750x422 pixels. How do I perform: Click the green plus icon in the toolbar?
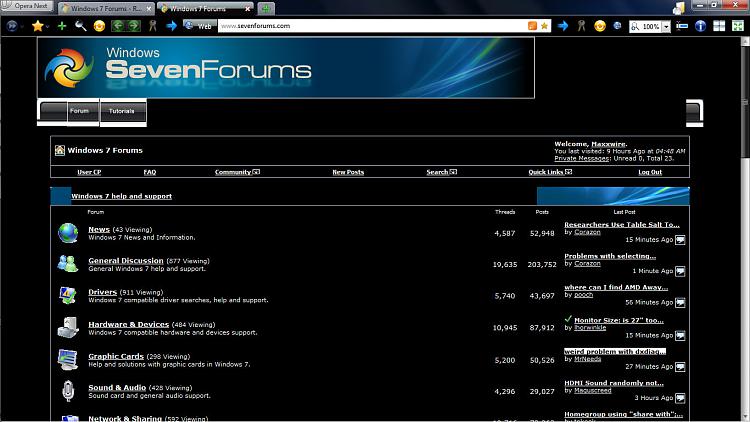point(62,26)
